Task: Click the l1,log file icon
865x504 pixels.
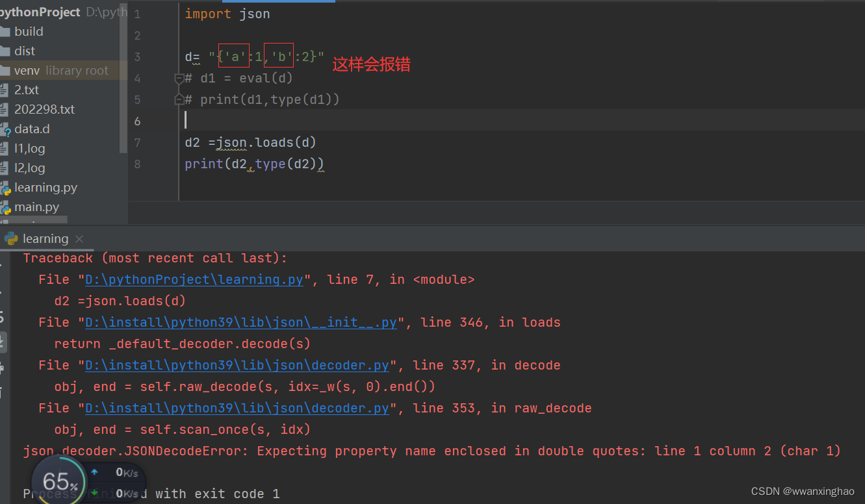Action: pyautogui.click(x=4, y=148)
